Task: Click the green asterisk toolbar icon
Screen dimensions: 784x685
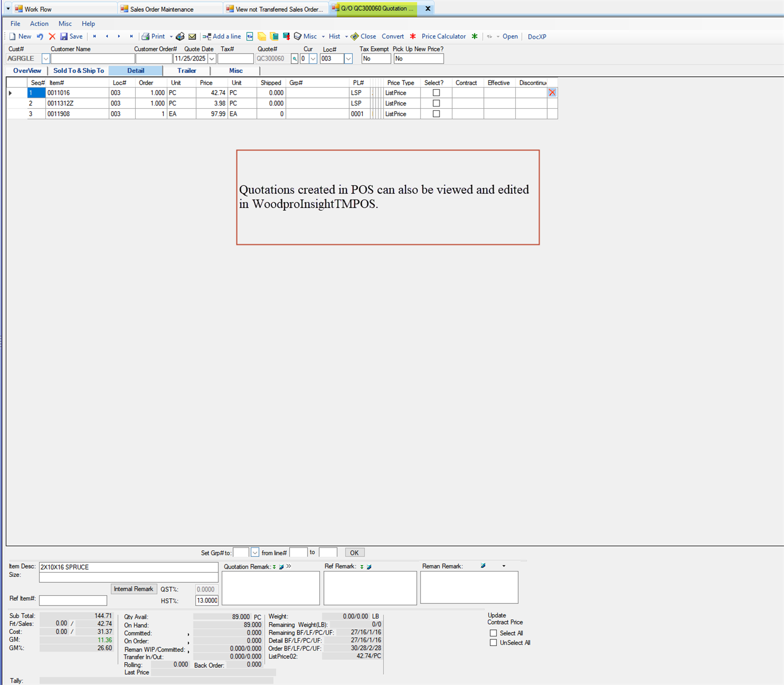Action: coord(474,37)
